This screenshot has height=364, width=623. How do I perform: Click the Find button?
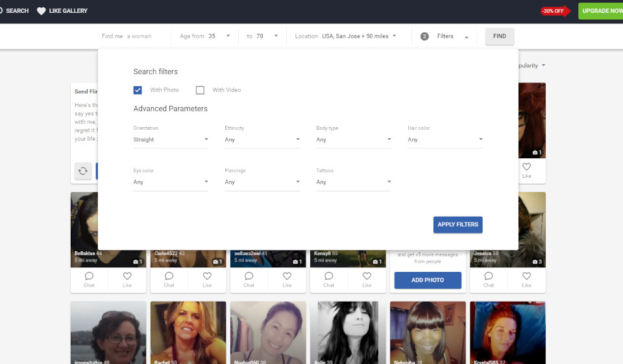pos(500,36)
